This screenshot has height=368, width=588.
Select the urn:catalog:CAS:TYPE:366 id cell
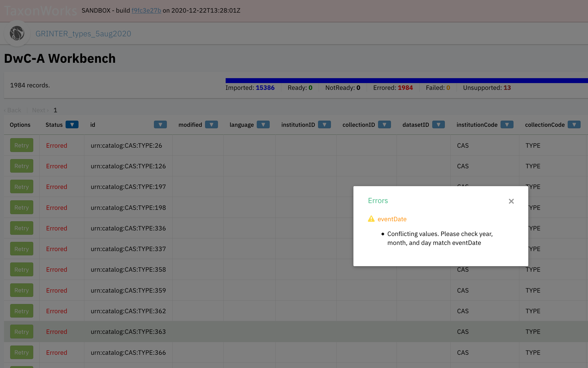coord(128,353)
